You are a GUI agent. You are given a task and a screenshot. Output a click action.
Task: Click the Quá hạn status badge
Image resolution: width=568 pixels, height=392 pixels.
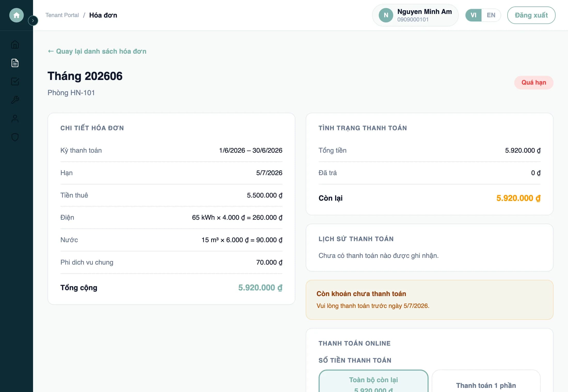pyautogui.click(x=534, y=83)
